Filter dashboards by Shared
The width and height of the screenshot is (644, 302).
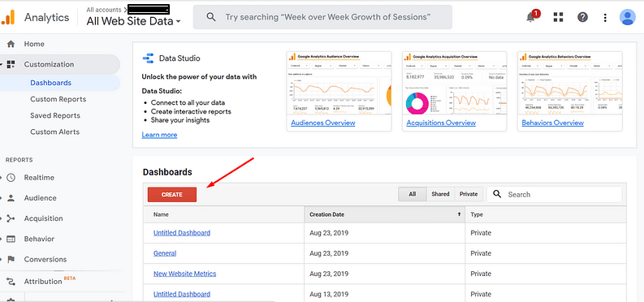[x=440, y=194]
